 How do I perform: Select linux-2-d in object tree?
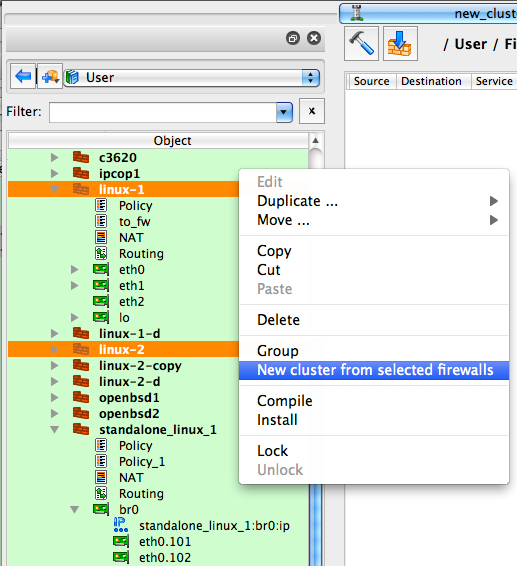pos(130,382)
